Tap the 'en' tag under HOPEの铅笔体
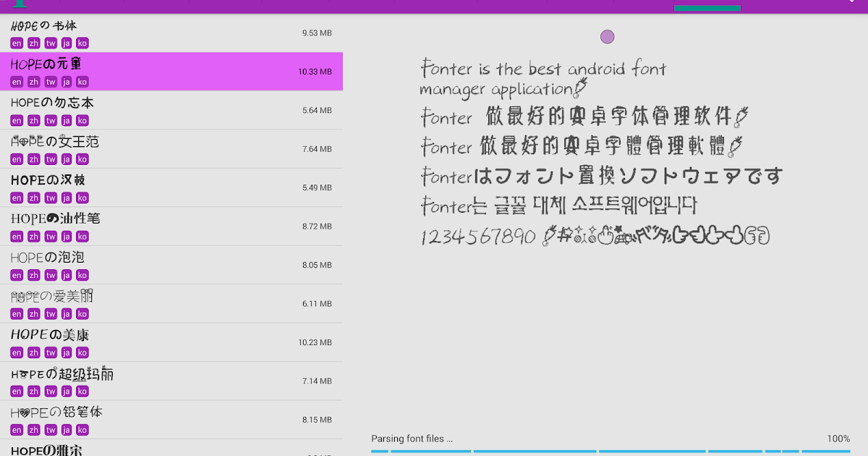The height and width of the screenshot is (456, 868). [17, 431]
